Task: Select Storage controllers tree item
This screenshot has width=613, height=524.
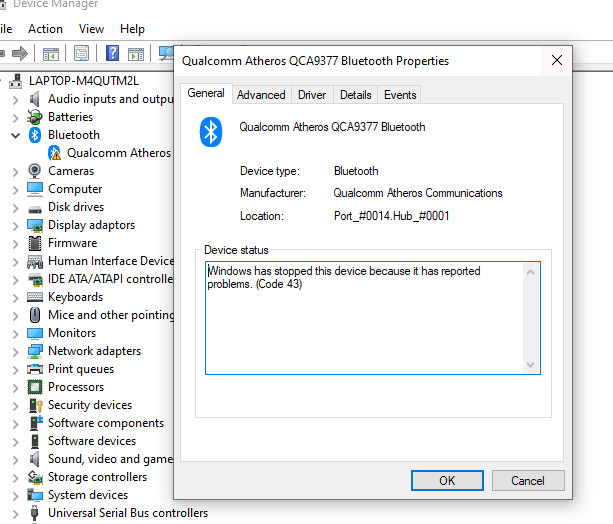Action: point(97,477)
